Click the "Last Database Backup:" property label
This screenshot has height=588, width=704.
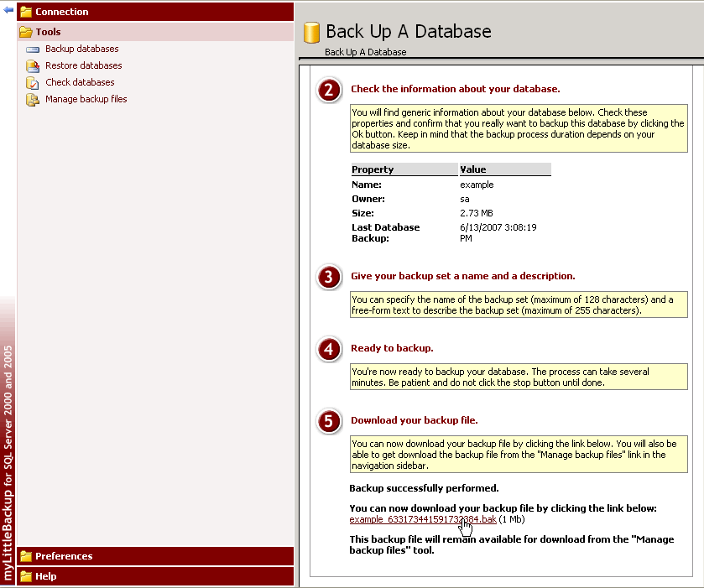(386, 232)
